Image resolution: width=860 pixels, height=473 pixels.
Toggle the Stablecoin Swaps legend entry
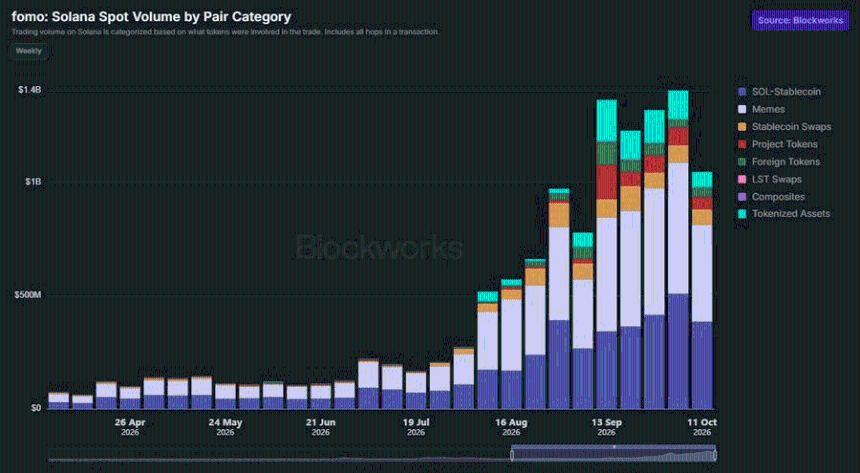(x=785, y=127)
